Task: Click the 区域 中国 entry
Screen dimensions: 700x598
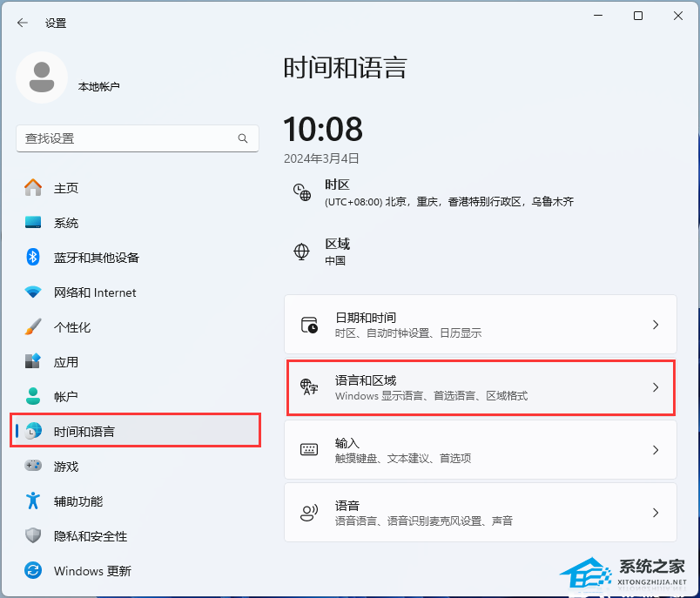Action: click(321, 252)
